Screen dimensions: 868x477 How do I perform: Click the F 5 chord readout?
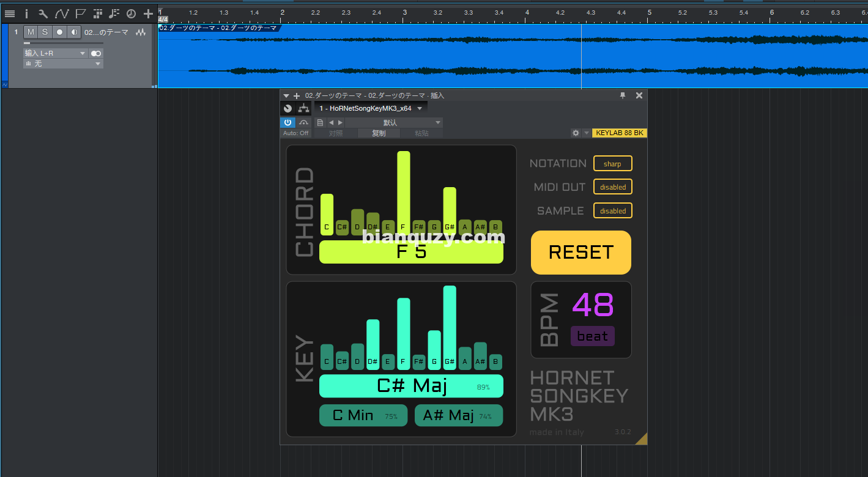411,252
